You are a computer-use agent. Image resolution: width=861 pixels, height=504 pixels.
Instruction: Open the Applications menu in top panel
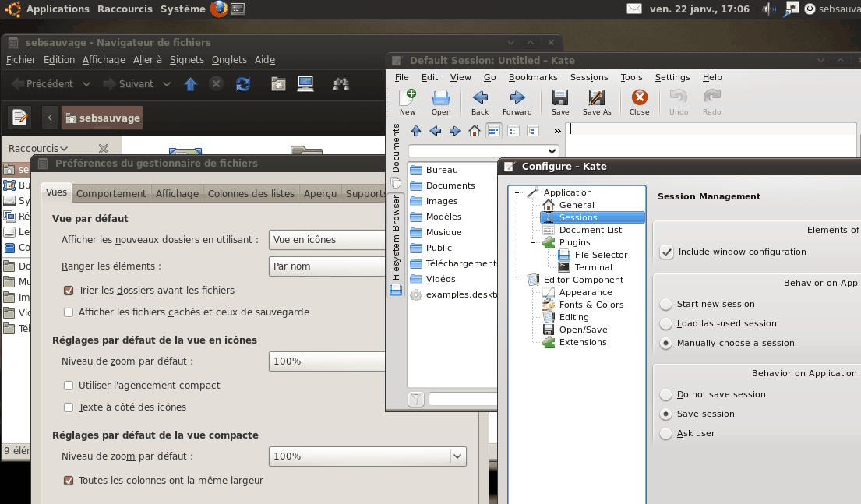coord(58,9)
